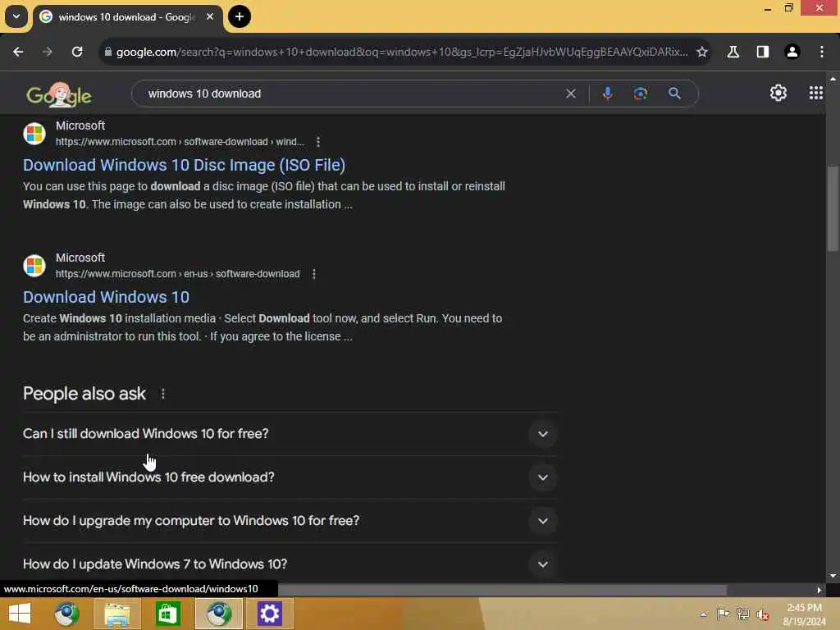The width and height of the screenshot is (840, 630).
Task: Open the purple gear settings taskbar app
Action: 269,614
